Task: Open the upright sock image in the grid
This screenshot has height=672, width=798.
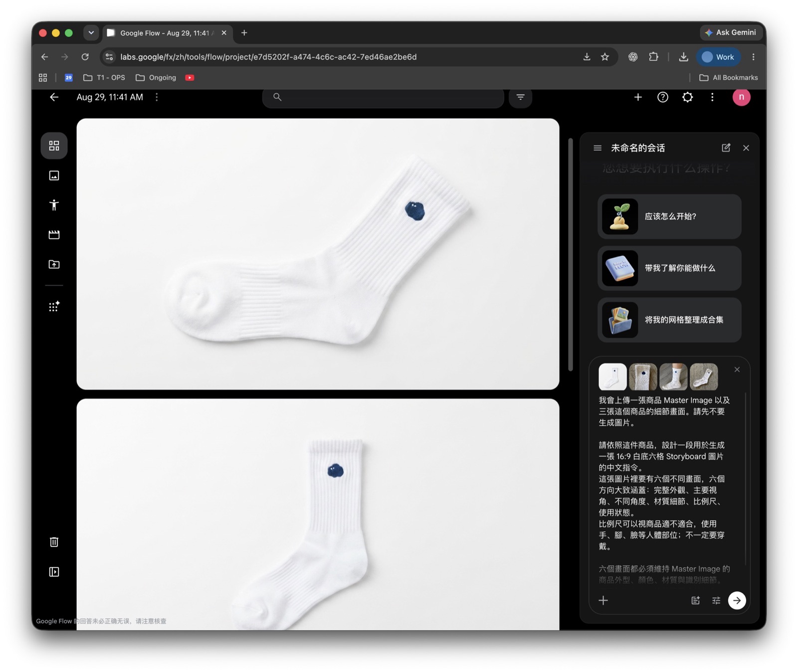Action: click(318, 514)
